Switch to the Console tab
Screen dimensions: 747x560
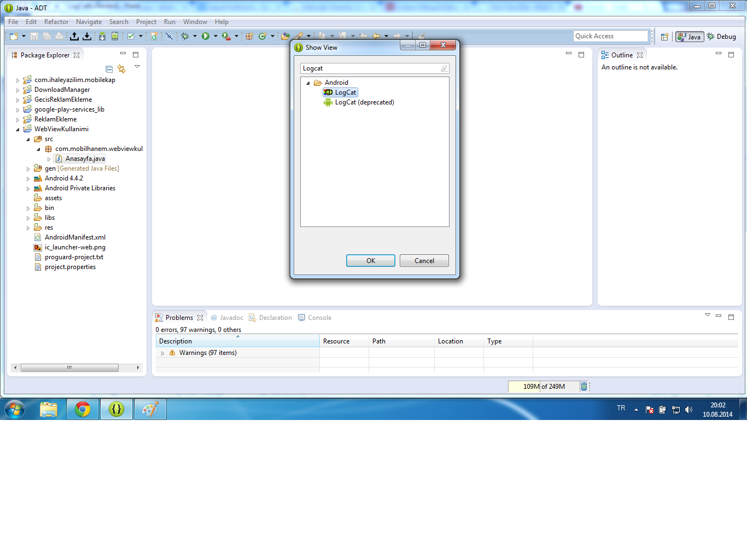pyautogui.click(x=315, y=318)
